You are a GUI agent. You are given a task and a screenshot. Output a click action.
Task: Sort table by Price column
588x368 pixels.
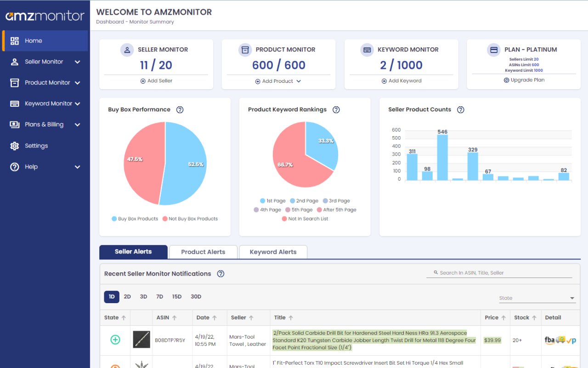coord(495,317)
